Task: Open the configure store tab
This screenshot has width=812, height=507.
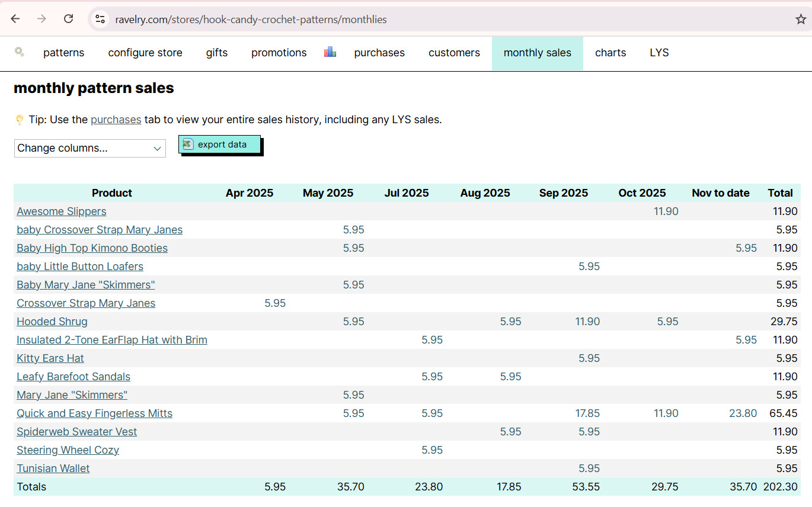Action: point(145,53)
